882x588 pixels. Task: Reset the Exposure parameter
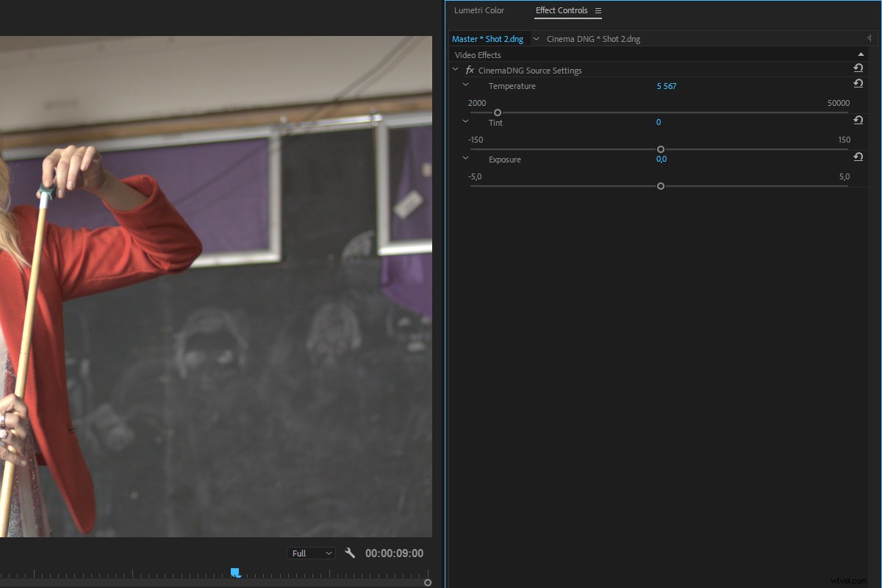click(x=858, y=157)
